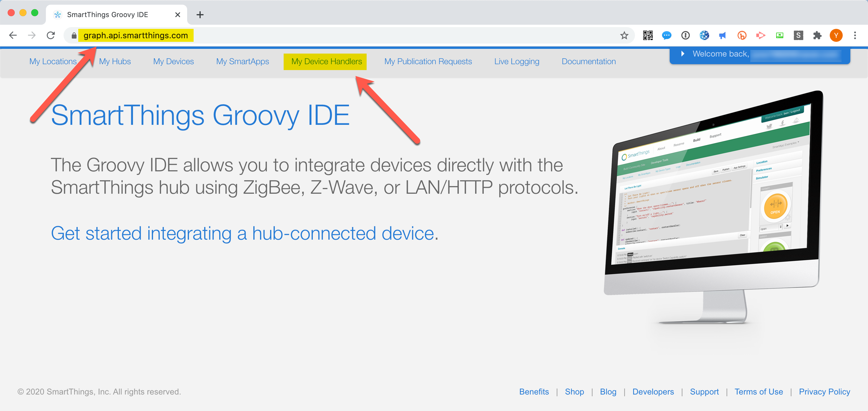Select the SmartThings Groovy IDE browser tab
Viewport: 868px width, 411px height.
point(116,15)
